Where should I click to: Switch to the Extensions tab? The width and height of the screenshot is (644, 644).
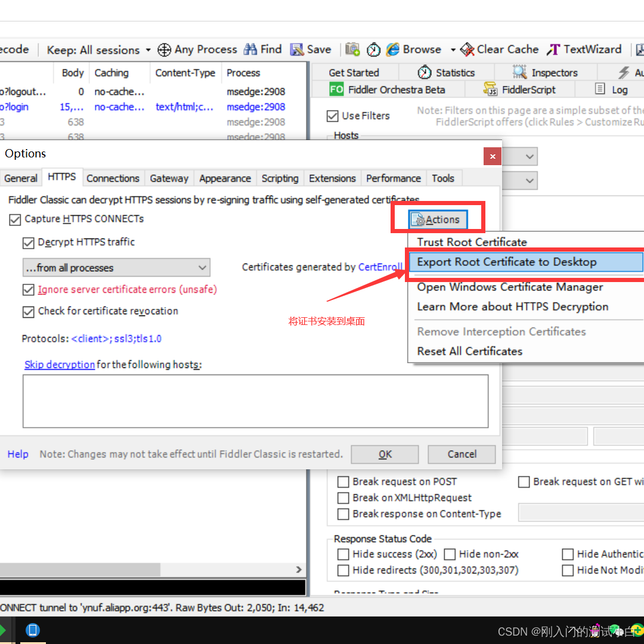(332, 178)
